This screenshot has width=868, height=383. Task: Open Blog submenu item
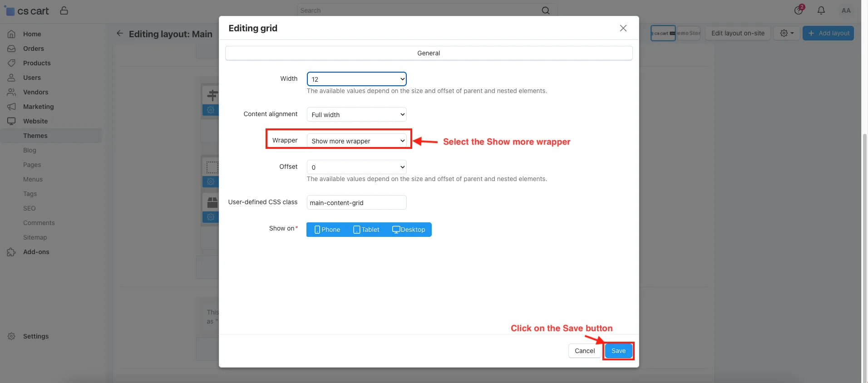30,150
